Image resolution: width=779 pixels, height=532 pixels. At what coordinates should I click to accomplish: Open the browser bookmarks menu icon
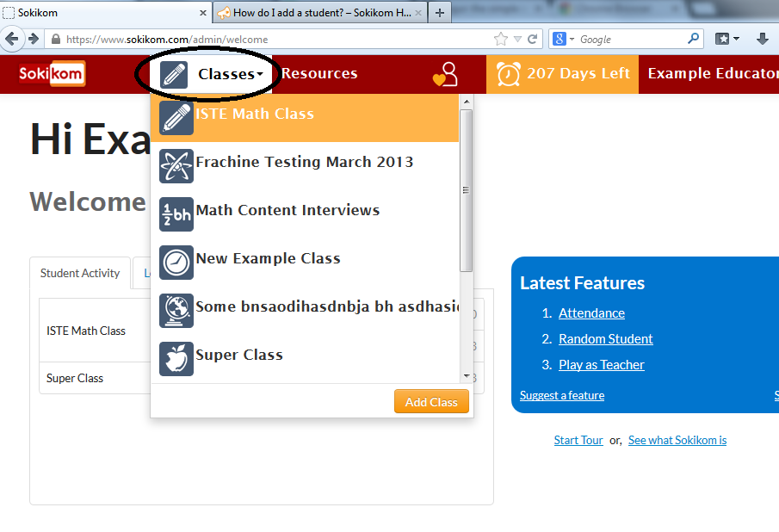click(x=726, y=39)
